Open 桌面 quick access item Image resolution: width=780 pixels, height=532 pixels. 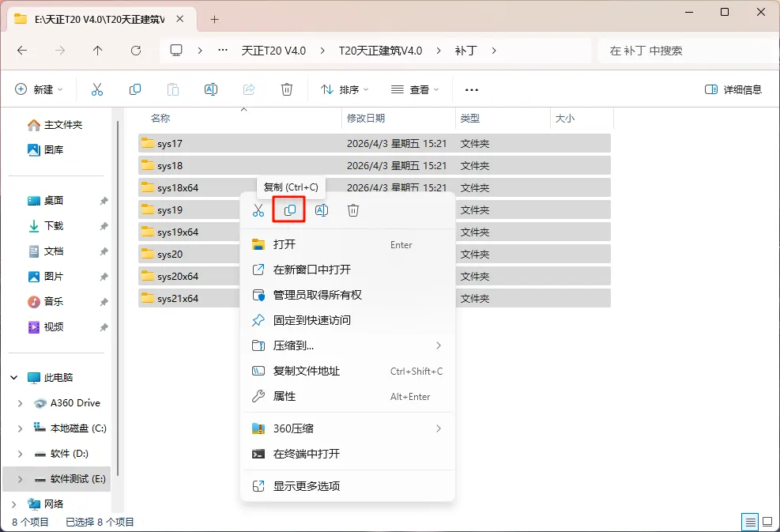click(45, 201)
